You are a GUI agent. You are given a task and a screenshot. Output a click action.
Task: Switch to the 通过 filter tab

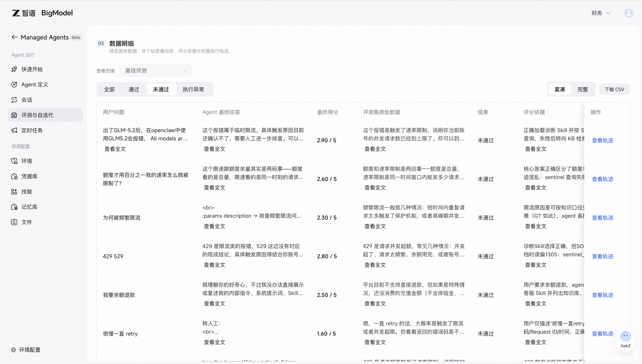click(134, 89)
